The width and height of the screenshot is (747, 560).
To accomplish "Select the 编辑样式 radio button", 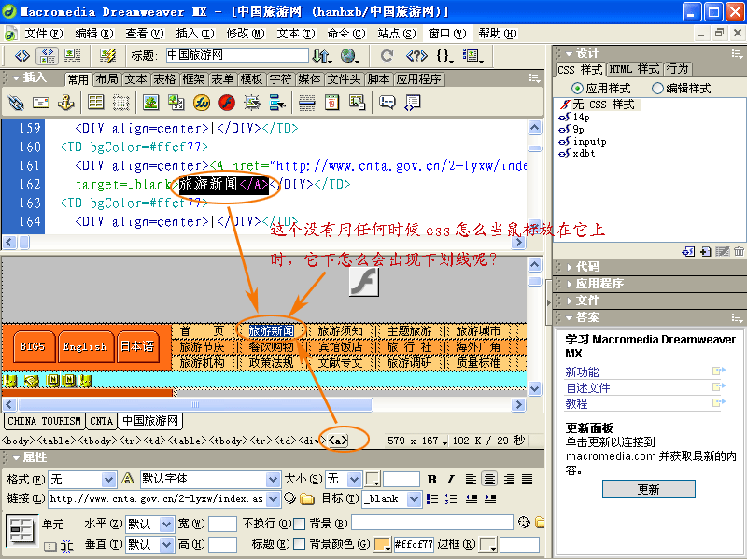I will [x=657, y=88].
